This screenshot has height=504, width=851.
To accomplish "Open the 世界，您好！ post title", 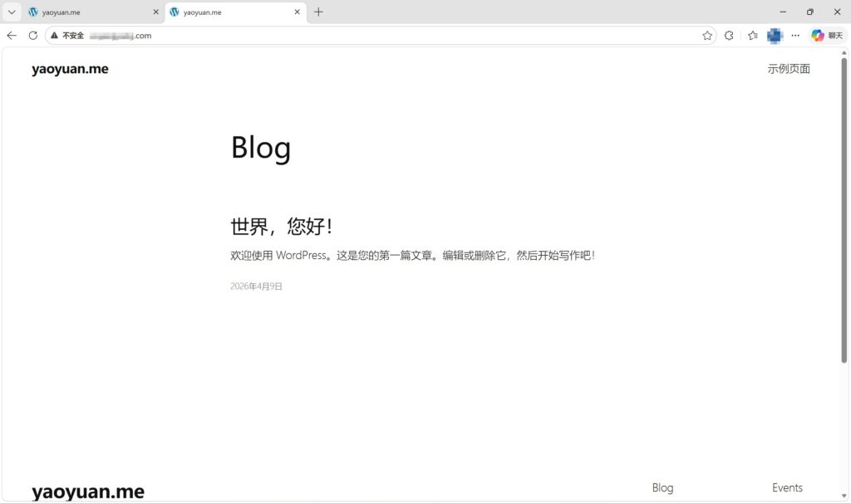I will (x=282, y=226).
